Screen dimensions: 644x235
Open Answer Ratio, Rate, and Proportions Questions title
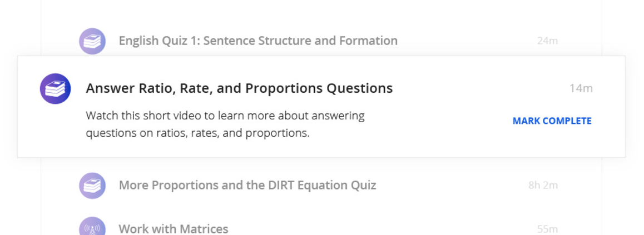(x=239, y=88)
